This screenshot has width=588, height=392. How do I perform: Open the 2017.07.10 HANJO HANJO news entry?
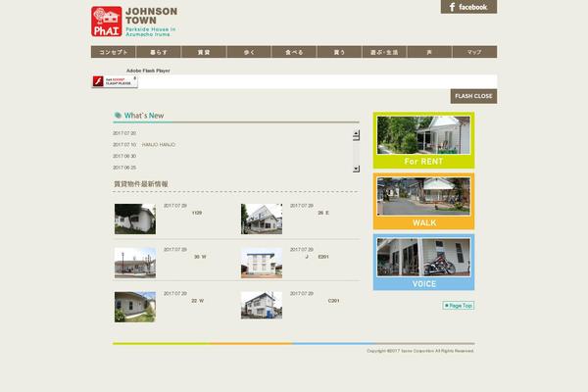click(x=144, y=144)
